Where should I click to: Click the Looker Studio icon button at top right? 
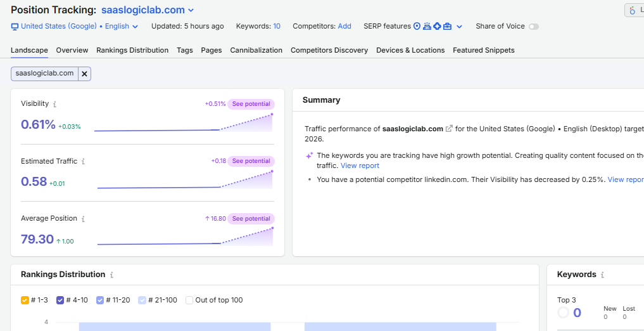point(635,10)
